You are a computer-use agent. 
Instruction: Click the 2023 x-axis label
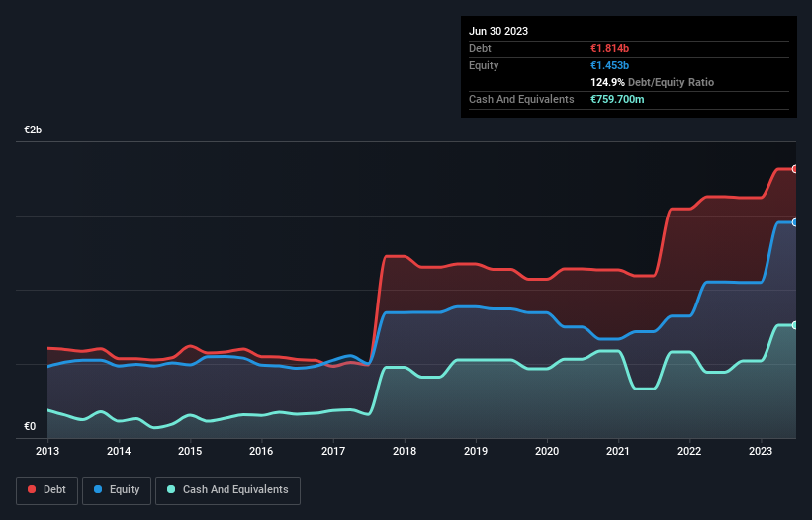point(761,451)
